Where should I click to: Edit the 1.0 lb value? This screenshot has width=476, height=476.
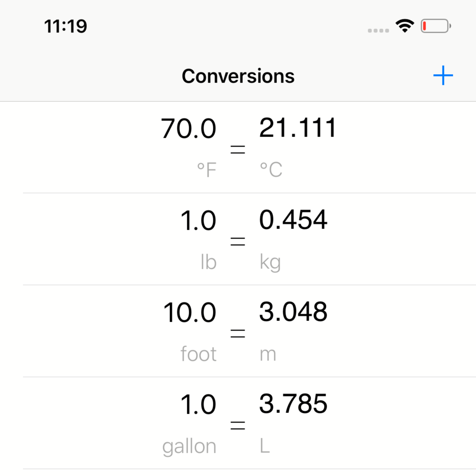pos(198,221)
